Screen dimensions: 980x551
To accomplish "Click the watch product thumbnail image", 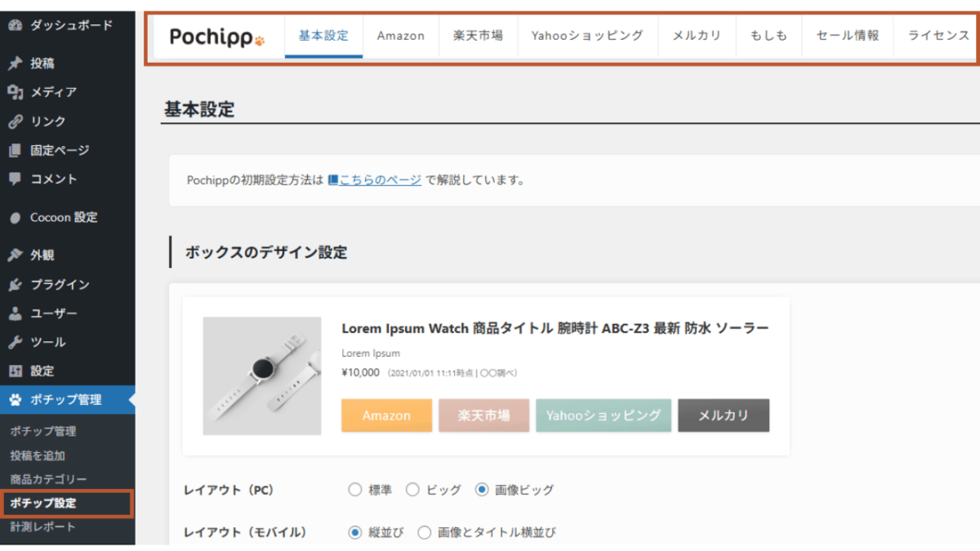I will (262, 375).
